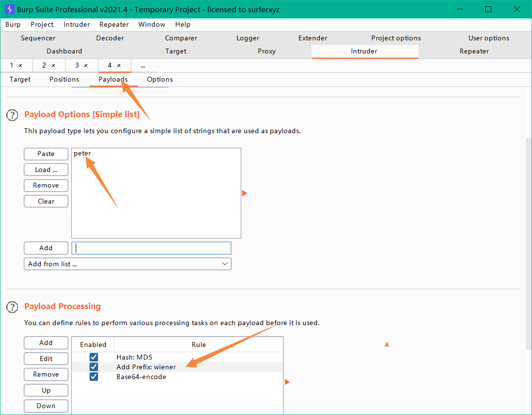532x415 pixels.
Task: Move processing rule Down
Action: click(x=46, y=406)
